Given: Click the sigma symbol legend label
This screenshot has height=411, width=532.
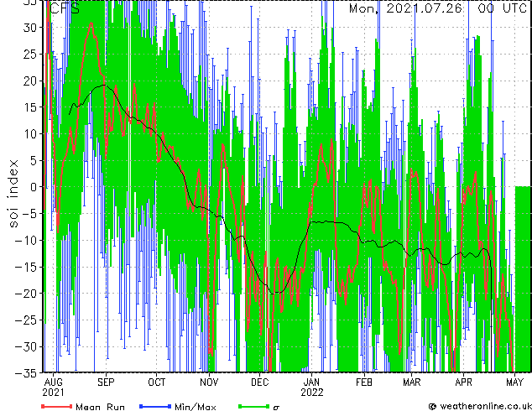Looking at the screenshot, I should [x=276, y=408].
